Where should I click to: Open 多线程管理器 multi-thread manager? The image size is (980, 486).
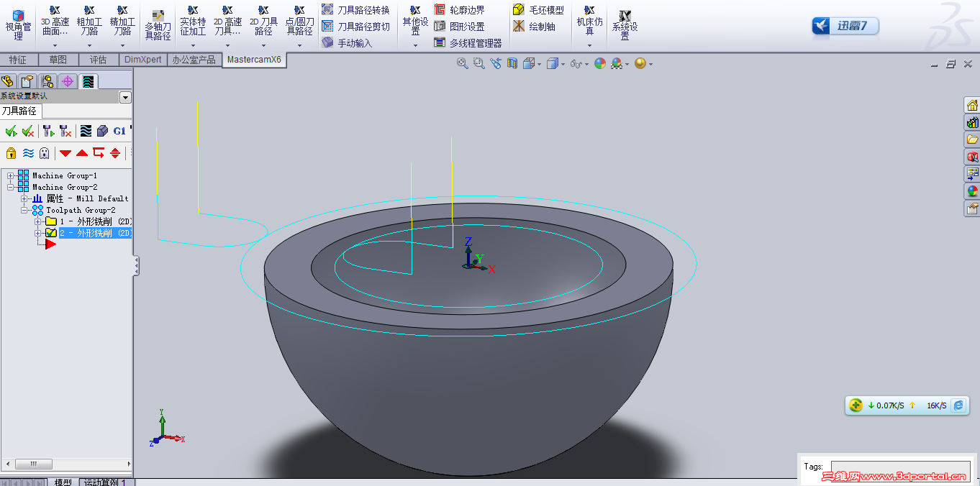pyautogui.click(x=468, y=43)
